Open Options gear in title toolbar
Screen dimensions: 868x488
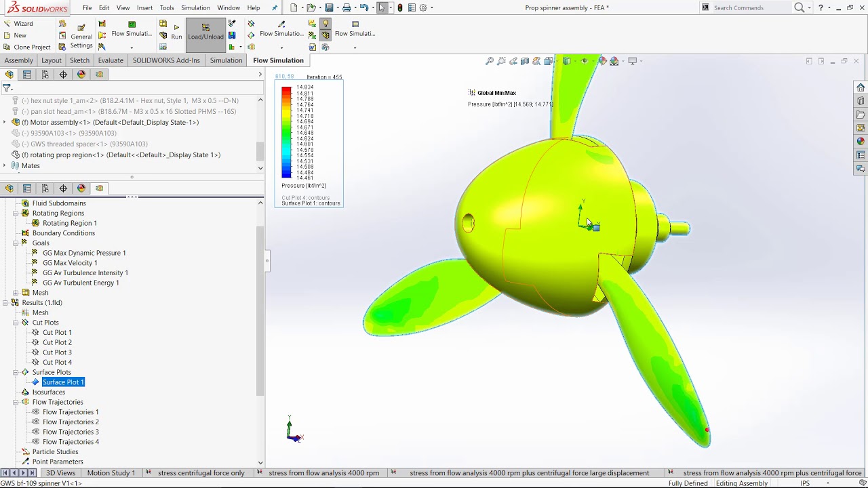424,7
